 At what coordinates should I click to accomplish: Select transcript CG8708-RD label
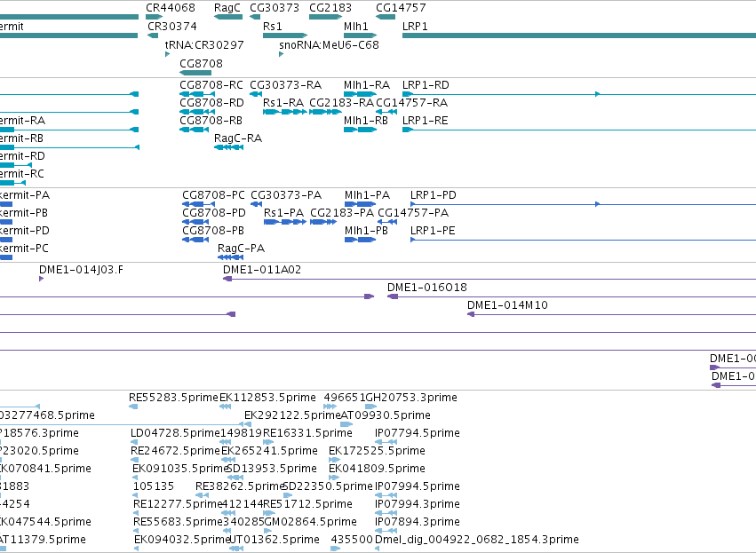(x=211, y=103)
